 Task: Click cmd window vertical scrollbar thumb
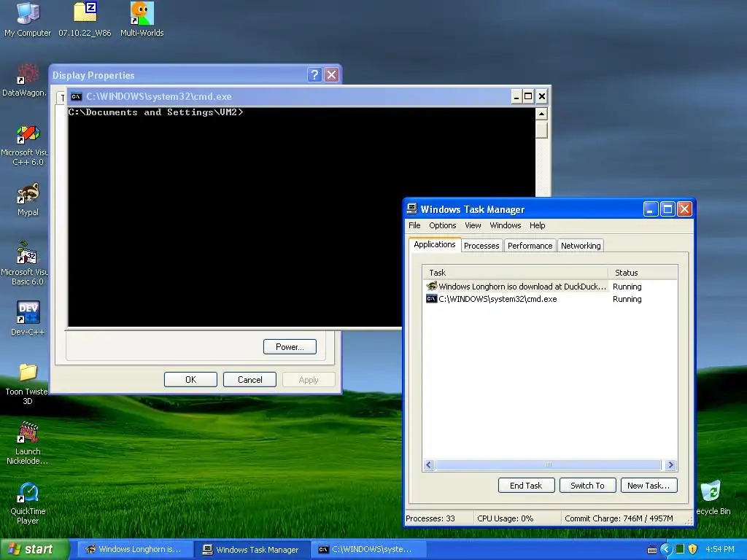pos(541,130)
